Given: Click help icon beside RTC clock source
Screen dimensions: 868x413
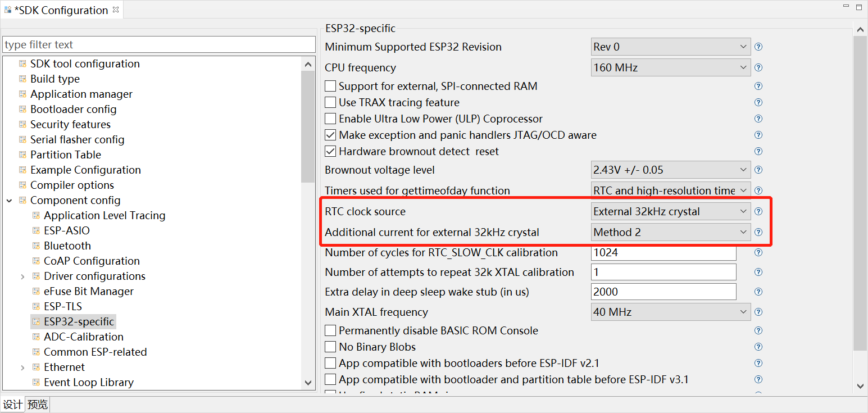Looking at the screenshot, I should 758,211.
